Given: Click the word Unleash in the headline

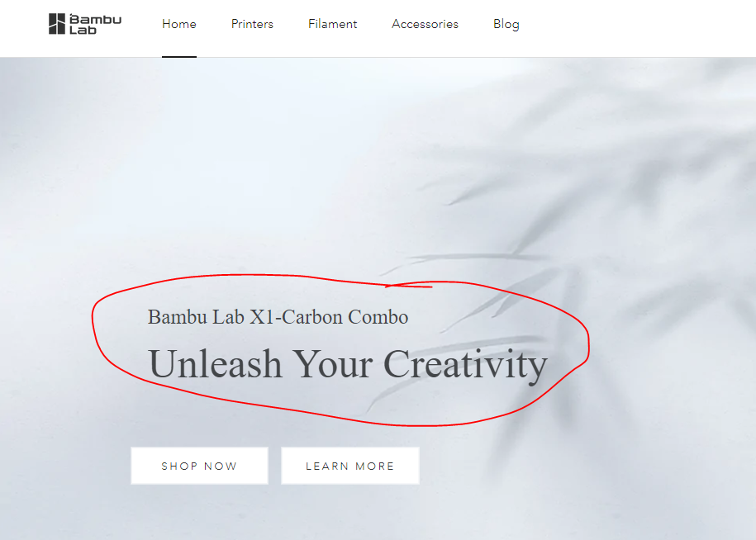Looking at the screenshot, I should tap(215, 363).
